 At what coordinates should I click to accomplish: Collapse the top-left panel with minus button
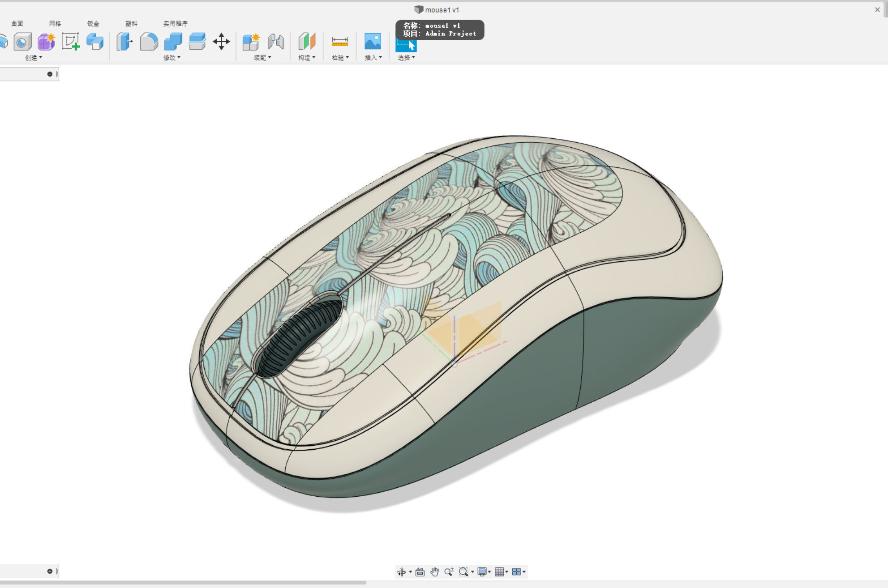tap(50, 74)
